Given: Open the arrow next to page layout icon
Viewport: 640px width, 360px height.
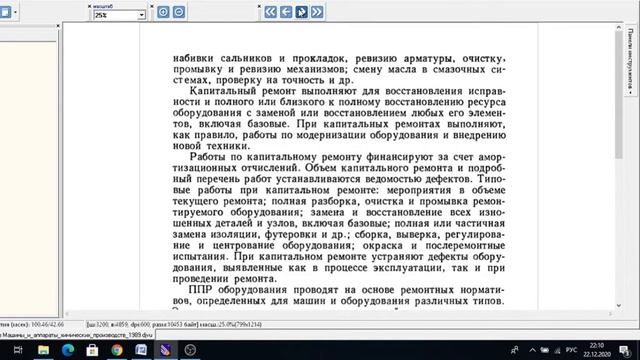Looking at the screenshot, I should [x=16, y=12].
